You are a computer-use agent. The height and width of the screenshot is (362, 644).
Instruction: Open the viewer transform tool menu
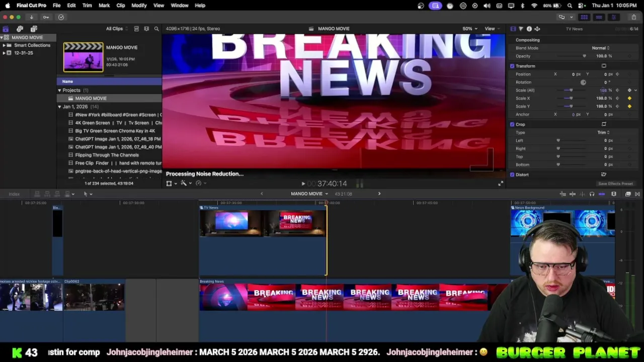pyautogui.click(x=171, y=184)
